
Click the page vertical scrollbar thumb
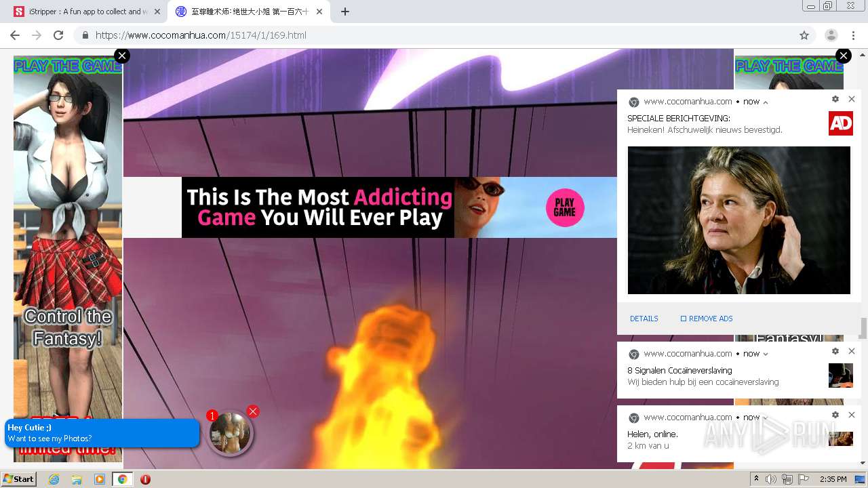click(x=863, y=327)
